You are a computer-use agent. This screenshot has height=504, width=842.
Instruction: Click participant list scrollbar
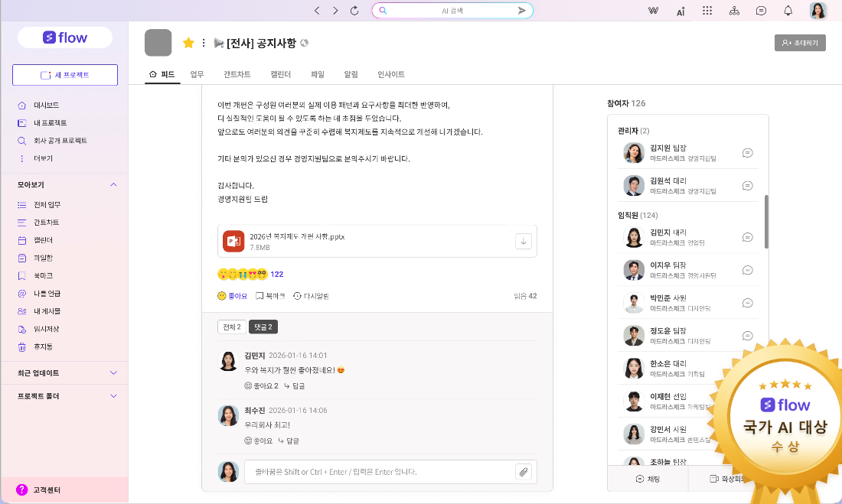tap(766, 222)
